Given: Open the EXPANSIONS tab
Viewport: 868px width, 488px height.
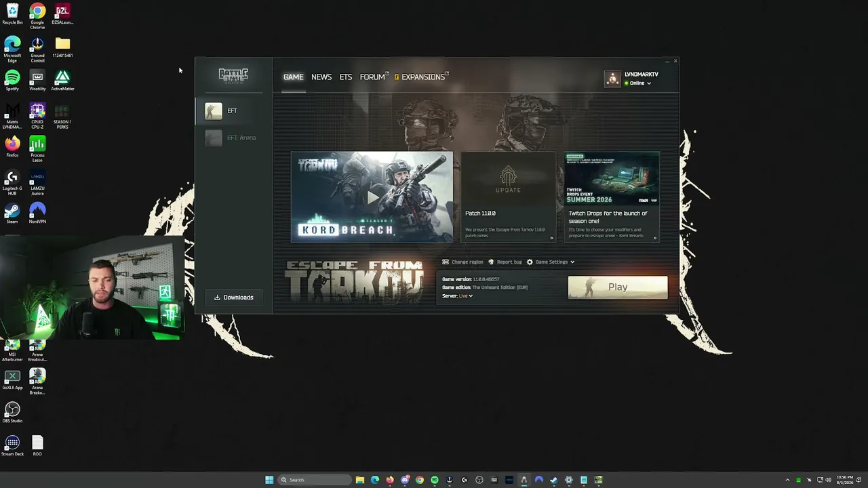Looking at the screenshot, I should 421,77.
